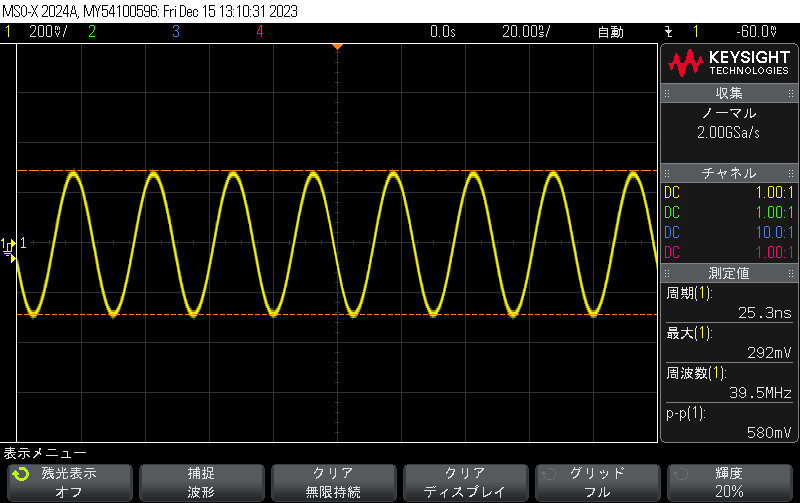Screen dimensions: 800x503
Task: Toggle 残光表示 persistence off/on softkey
Action: (x=68, y=482)
